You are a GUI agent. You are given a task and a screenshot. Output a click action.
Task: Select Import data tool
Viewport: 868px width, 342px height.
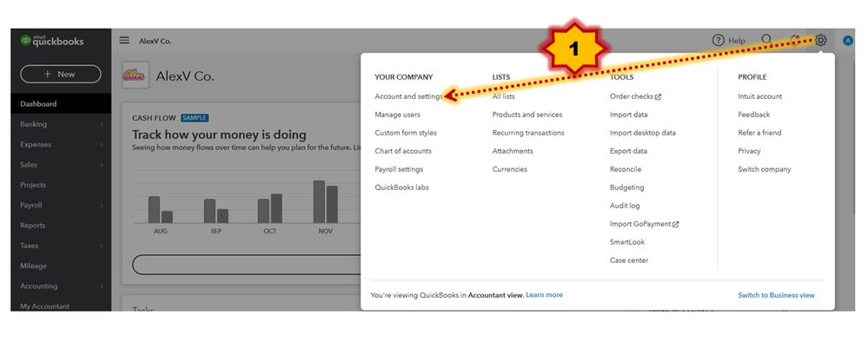coord(629,115)
